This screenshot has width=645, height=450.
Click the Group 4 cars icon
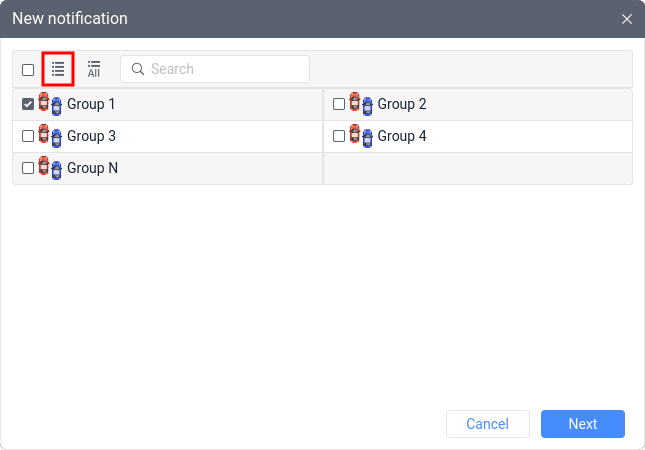361,136
